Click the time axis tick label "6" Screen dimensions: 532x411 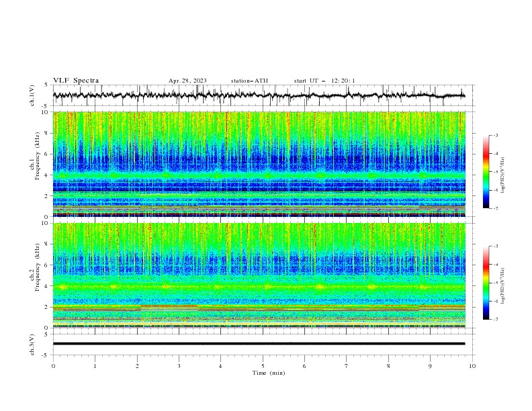[304, 366]
